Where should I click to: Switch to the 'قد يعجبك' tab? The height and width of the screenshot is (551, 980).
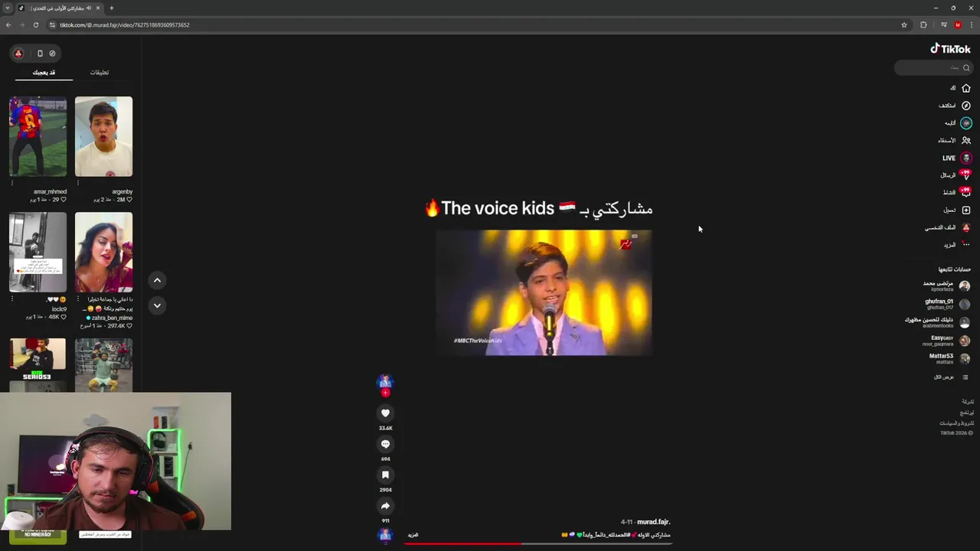(x=44, y=73)
